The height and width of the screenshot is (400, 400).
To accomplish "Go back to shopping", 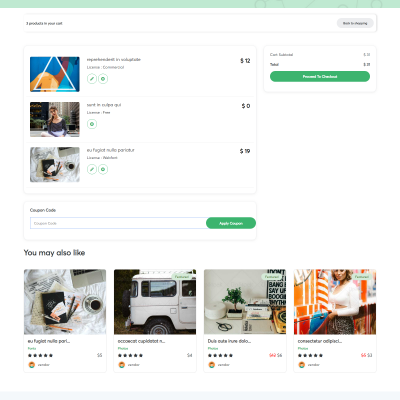I will point(355,23).
